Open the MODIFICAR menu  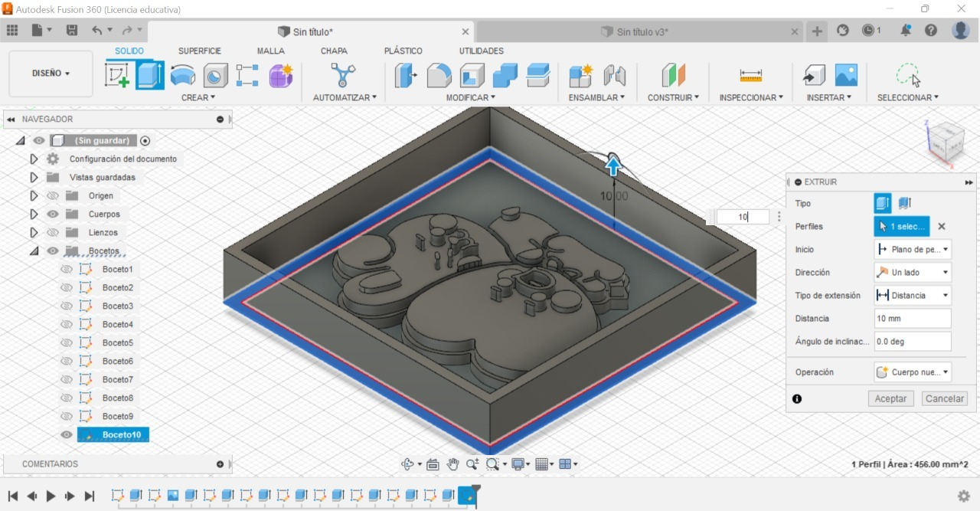471,97
